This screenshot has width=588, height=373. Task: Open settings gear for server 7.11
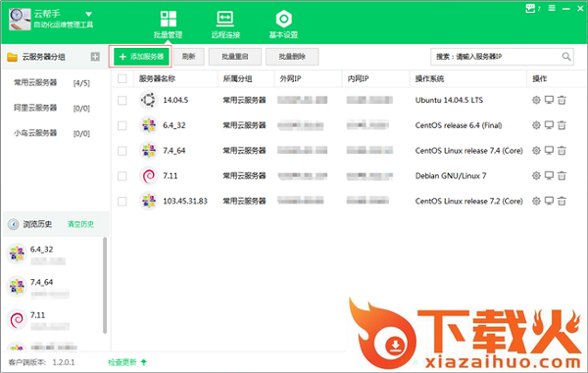536,175
